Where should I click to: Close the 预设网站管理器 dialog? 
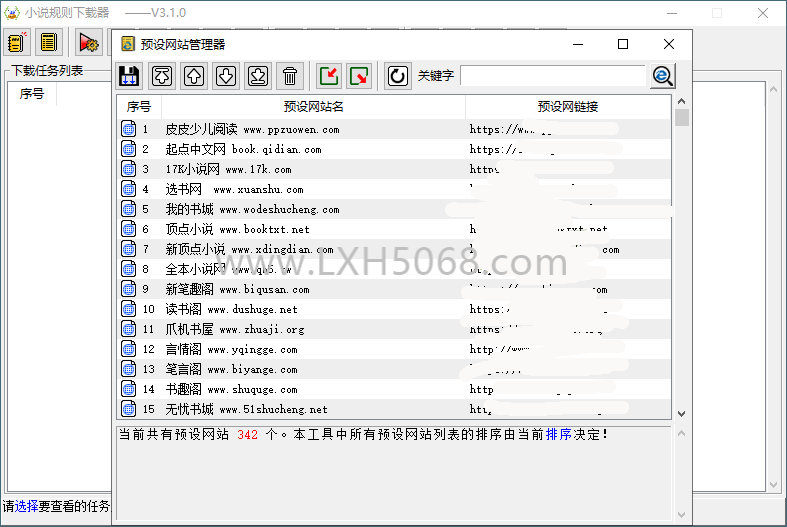[669, 44]
